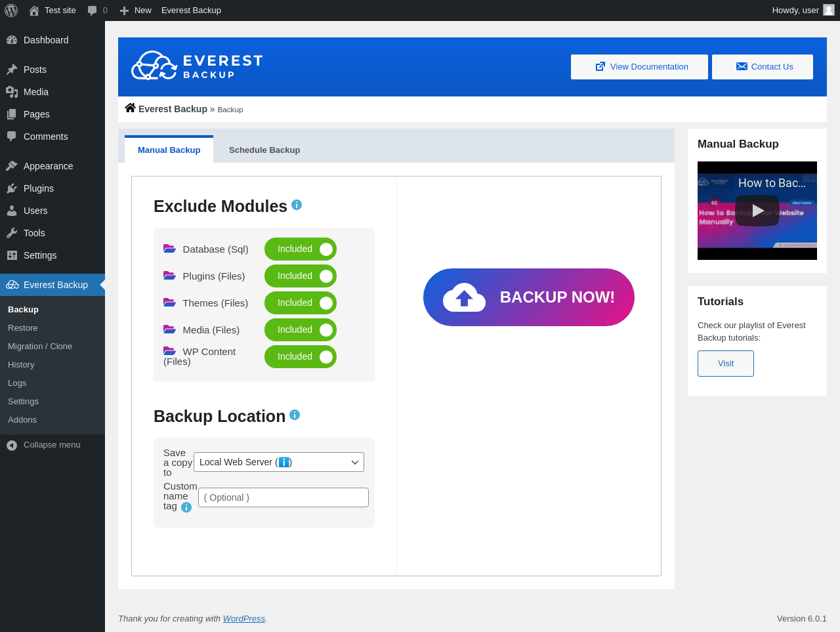Screen dimensions: 840x632
Task: Click Howdy, user account text
Action: (x=795, y=11)
